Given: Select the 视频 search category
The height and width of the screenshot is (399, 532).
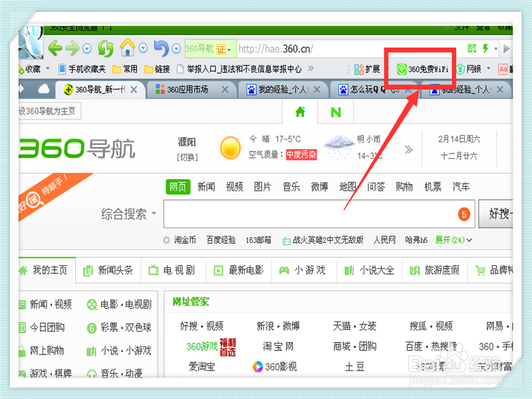Looking at the screenshot, I should (x=234, y=187).
